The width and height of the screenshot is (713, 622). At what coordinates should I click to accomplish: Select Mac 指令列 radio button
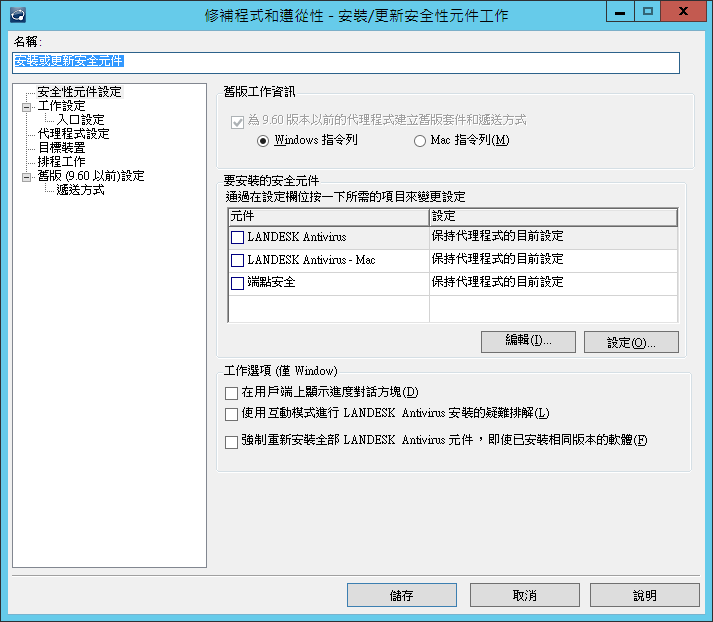pos(420,141)
